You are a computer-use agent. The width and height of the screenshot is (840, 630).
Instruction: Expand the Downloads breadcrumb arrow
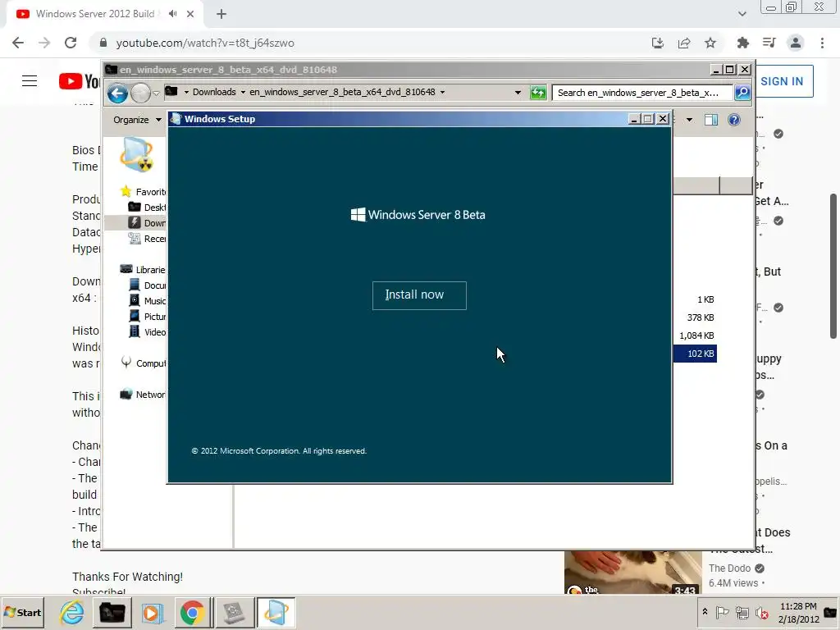243,92
